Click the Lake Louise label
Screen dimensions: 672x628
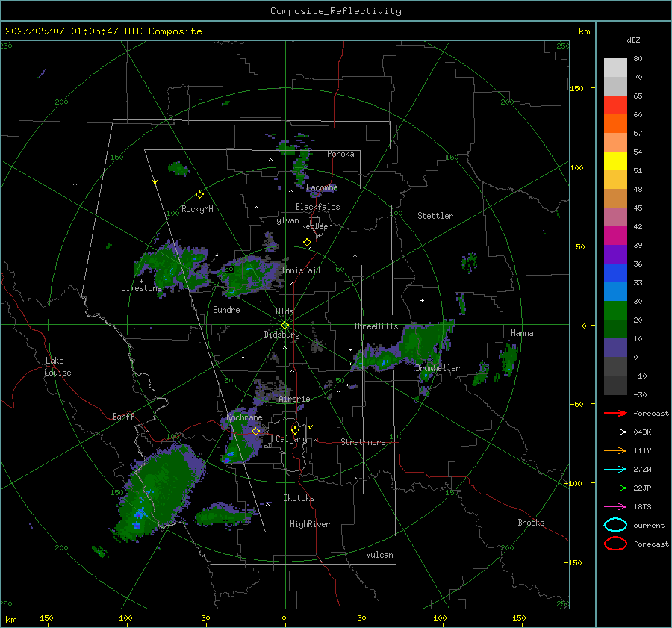[x=57, y=367]
